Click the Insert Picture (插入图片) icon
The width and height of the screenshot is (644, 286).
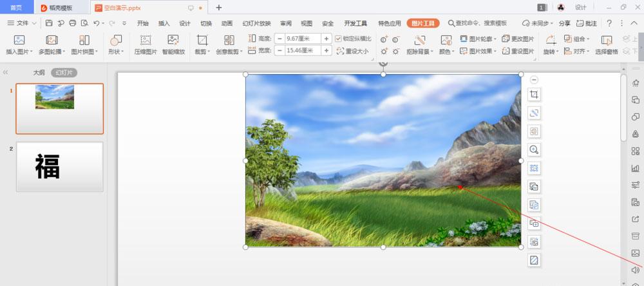tap(19, 40)
